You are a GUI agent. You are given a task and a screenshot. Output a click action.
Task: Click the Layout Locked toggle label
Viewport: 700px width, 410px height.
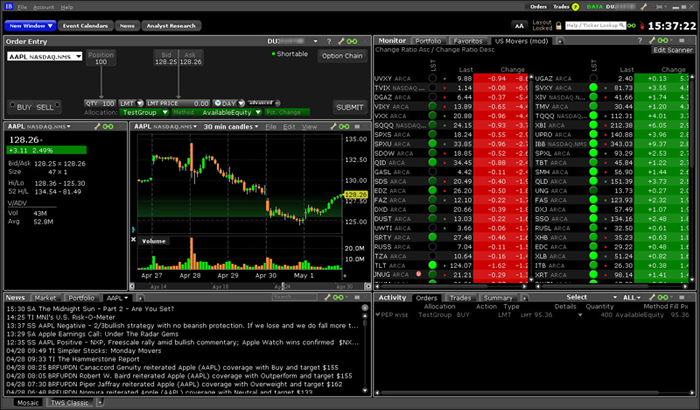pyautogui.click(x=542, y=25)
